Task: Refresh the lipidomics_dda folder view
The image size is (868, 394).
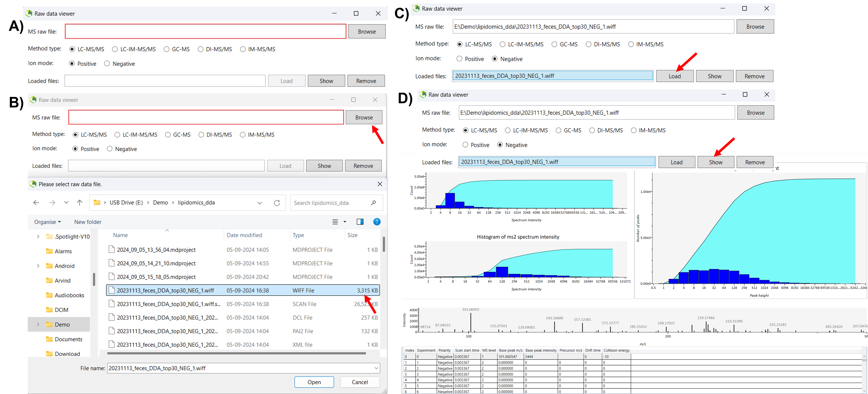Action: coord(277,203)
